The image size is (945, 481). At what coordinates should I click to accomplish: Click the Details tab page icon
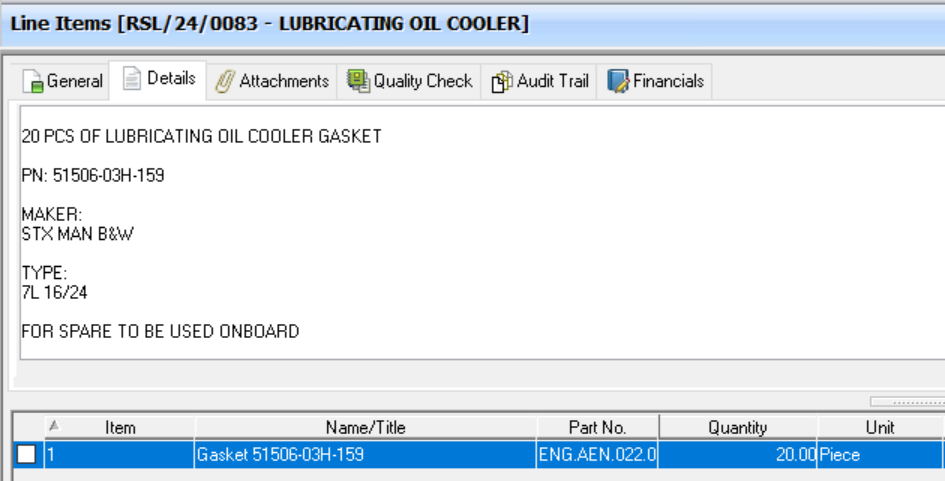point(132,79)
